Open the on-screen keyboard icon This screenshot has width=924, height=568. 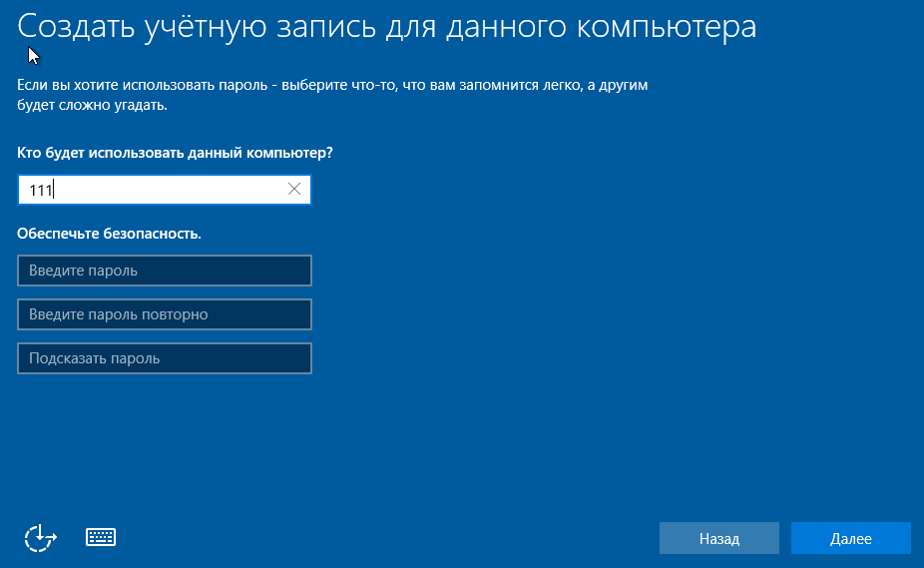click(101, 537)
